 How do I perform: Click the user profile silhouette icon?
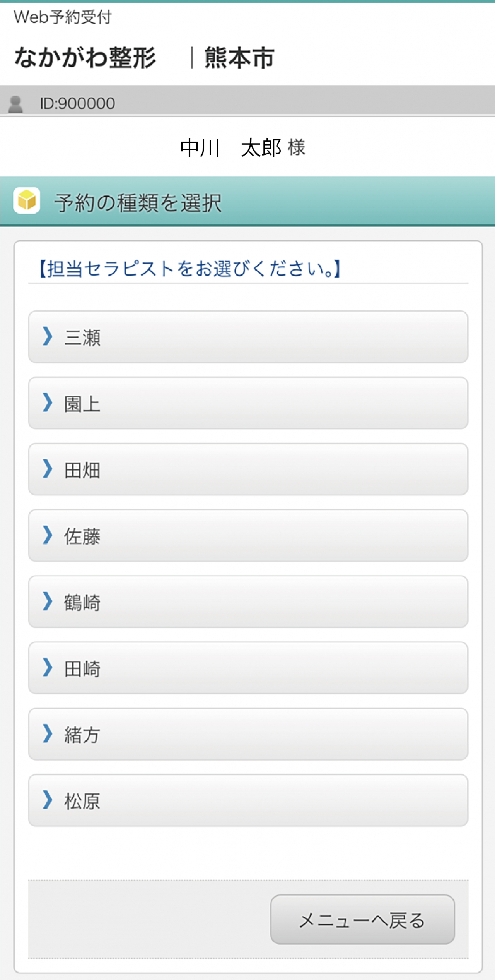(x=16, y=104)
